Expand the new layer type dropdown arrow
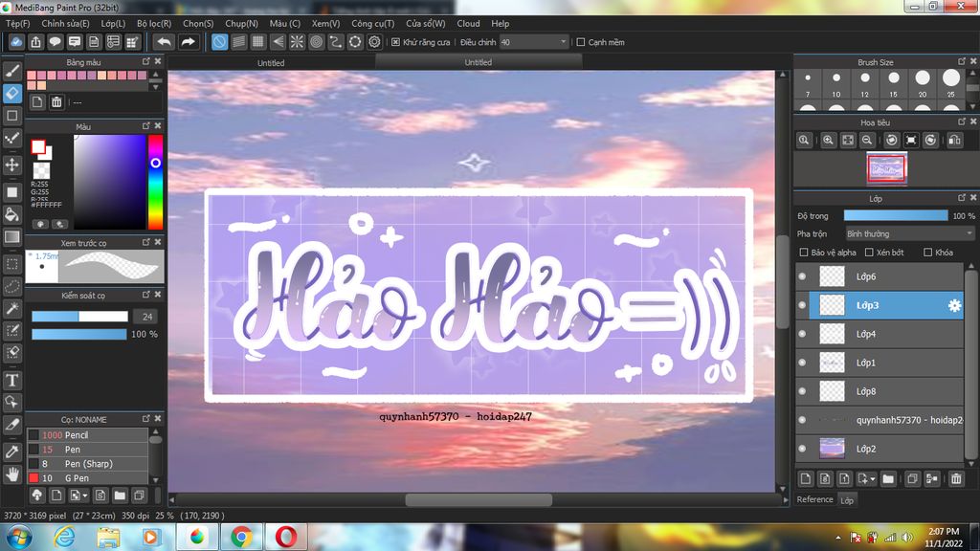The height and width of the screenshot is (551, 980). coord(873,479)
